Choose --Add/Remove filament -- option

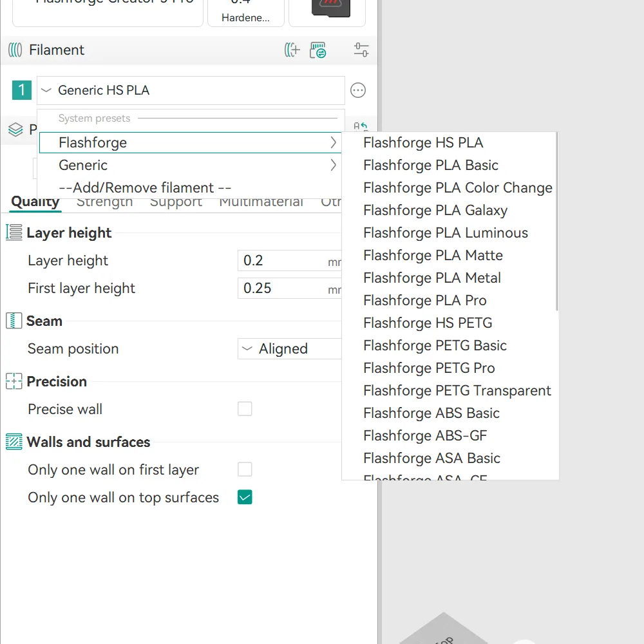(191, 187)
